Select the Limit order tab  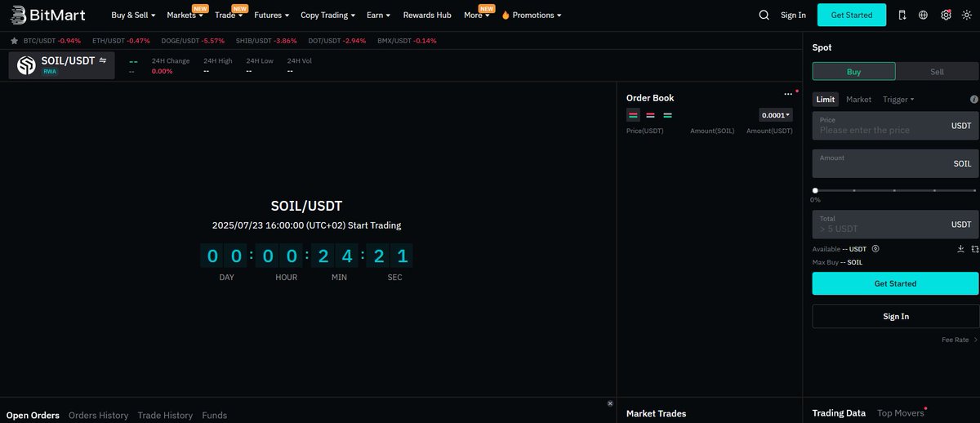pyautogui.click(x=826, y=100)
